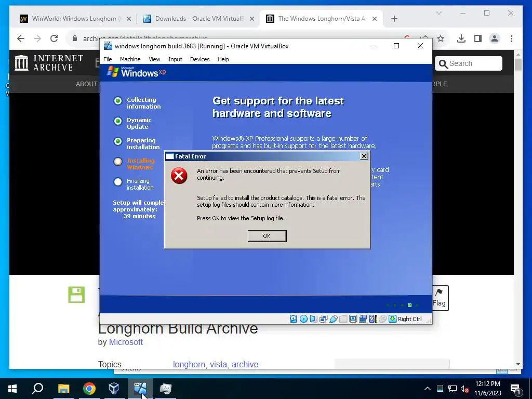Show hidden tray icons chevron

[x=428, y=389]
